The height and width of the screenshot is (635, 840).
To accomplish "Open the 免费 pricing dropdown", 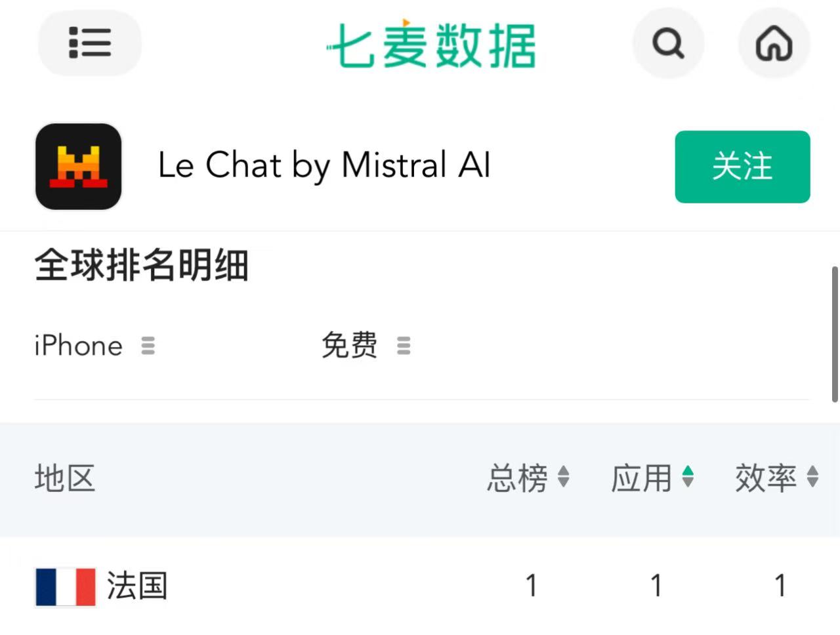I will [350, 346].
